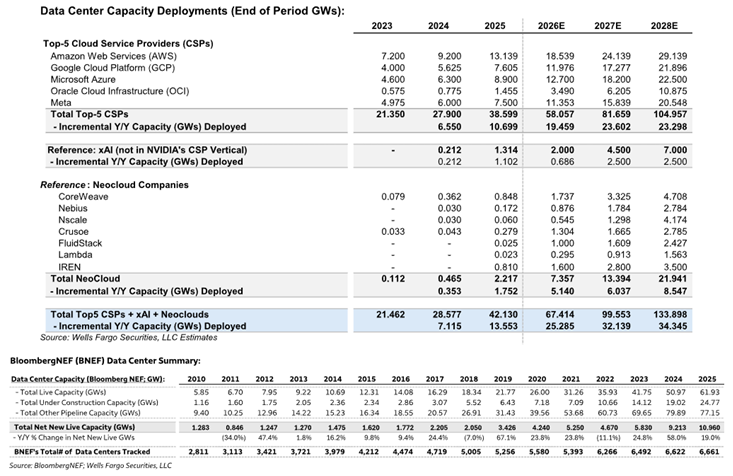Select xAI 2025 value 1.314
Screen dimensions: 733x476
506,150
